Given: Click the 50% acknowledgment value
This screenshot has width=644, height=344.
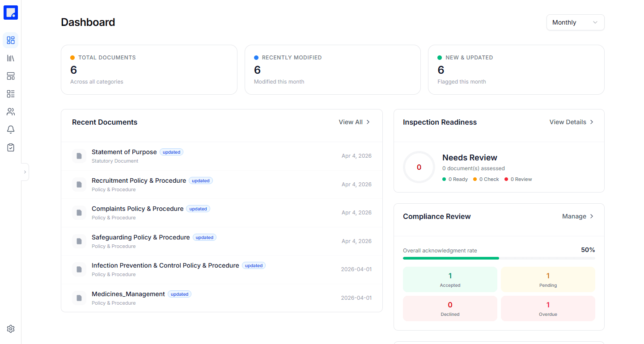Looking at the screenshot, I should coord(588,250).
